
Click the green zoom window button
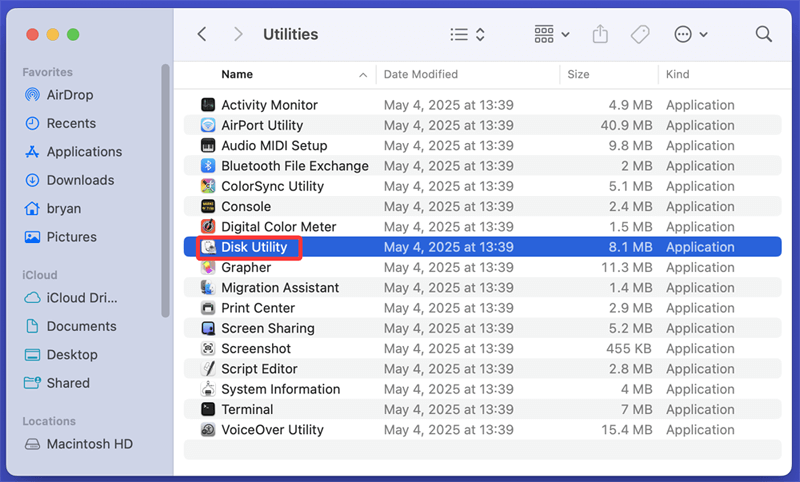pos(73,34)
